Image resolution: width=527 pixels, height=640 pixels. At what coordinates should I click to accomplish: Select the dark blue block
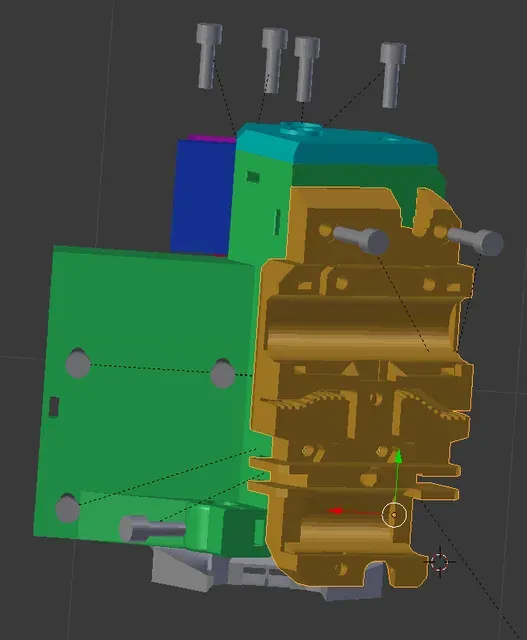202,196
